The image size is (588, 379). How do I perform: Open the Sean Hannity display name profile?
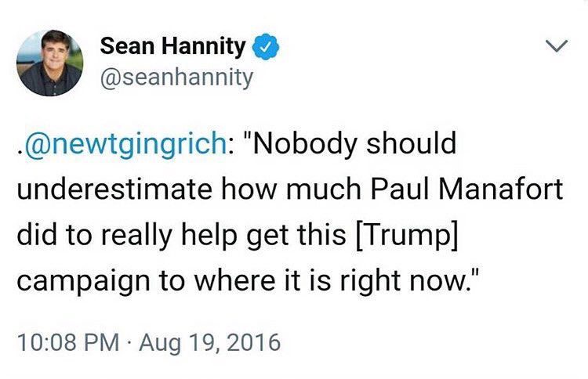point(172,46)
